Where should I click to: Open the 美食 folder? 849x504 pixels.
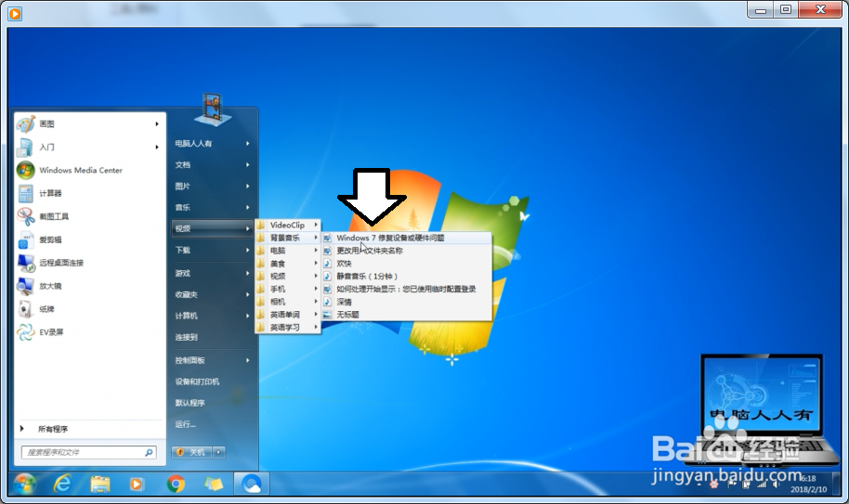tap(288, 264)
